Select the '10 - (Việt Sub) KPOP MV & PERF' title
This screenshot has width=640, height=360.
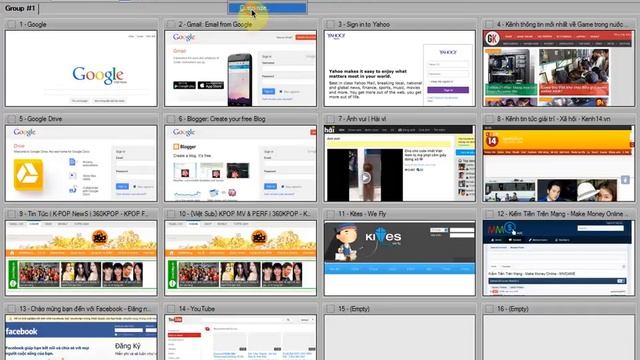pos(244,214)
